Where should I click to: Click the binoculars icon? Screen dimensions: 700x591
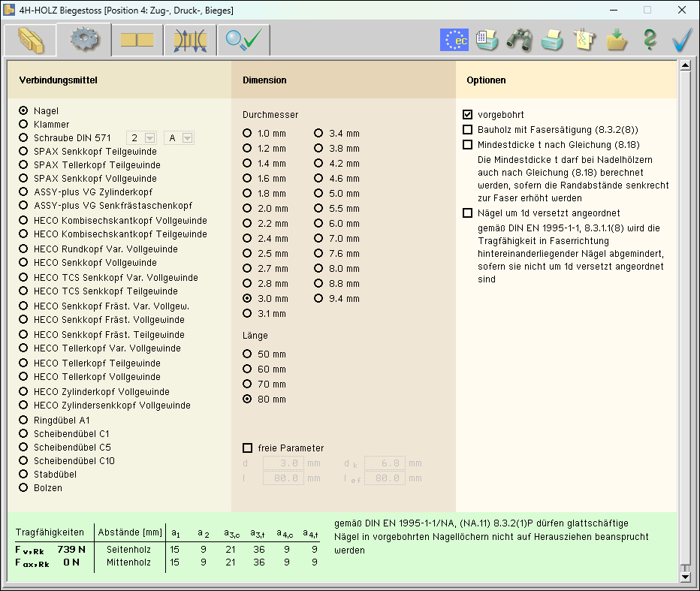point(519,40)
